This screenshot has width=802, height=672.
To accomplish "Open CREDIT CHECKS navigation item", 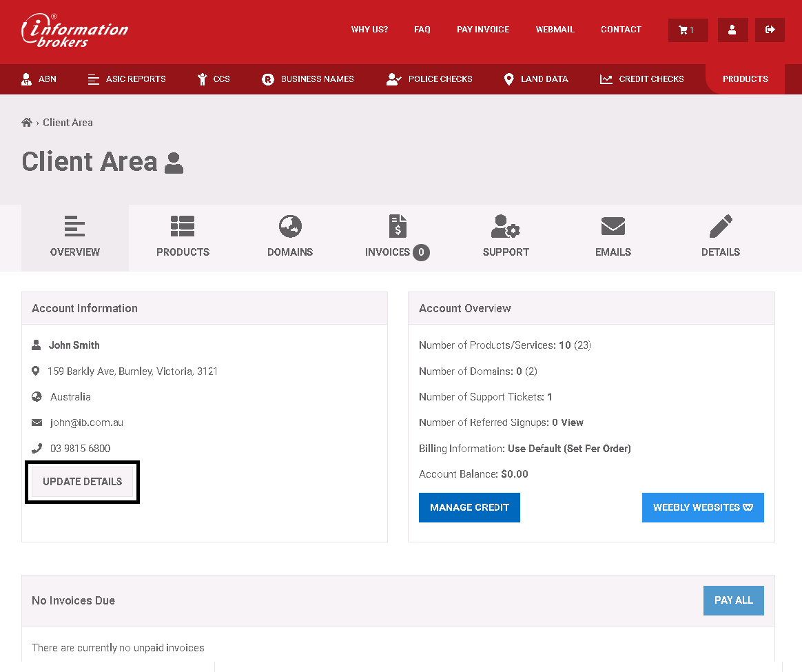I will 651,79.
